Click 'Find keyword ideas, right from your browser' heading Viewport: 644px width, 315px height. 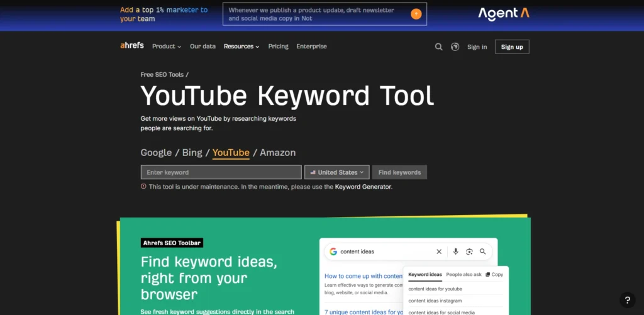point(209,278)
